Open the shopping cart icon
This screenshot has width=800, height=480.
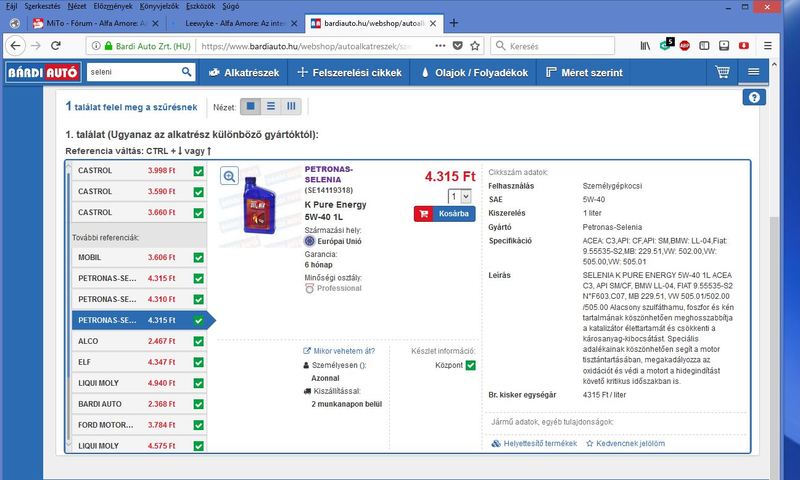pyautogui.click(x=723, y=72)
